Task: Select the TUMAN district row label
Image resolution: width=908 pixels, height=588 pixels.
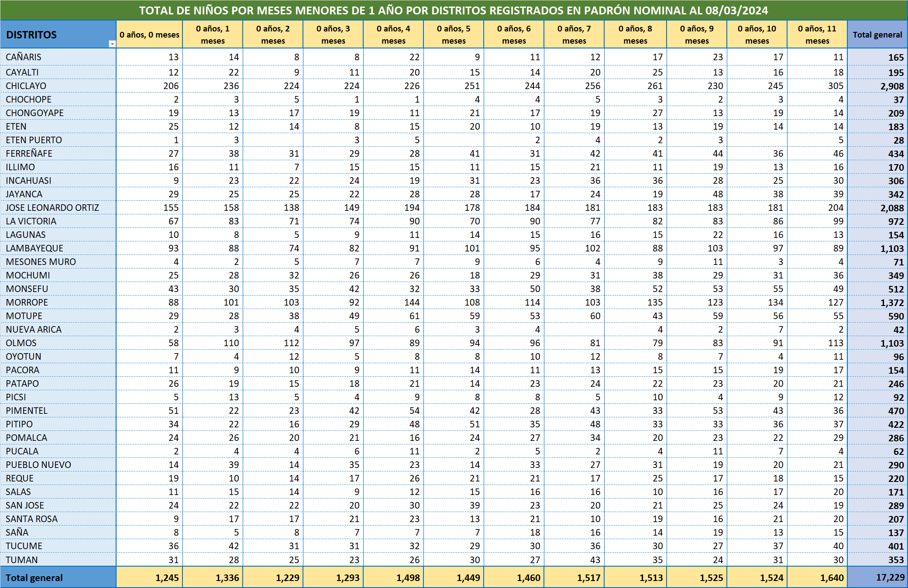Action: point(22,560)
